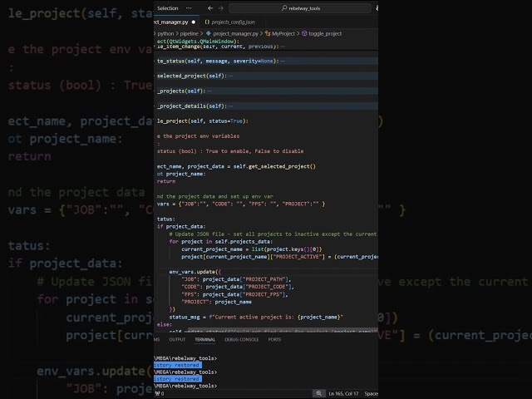The image size is (532, 399).
Task: Click the docstring line 'status (bool) : True to enable'
Action: (230, 151)
